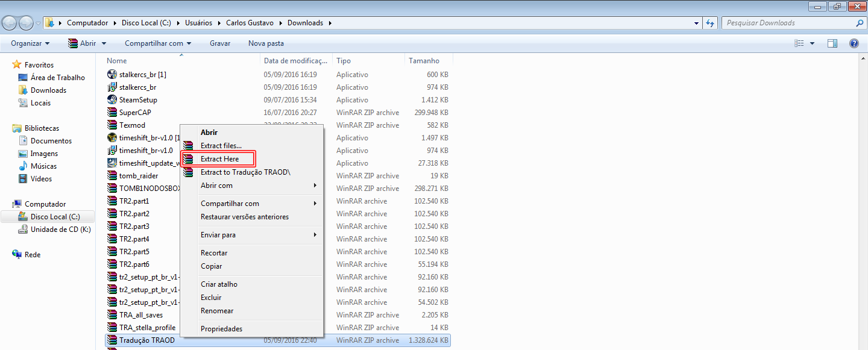Select Documentos in Bibliotecas
The image size is (868, 350).
coord(51,140)
